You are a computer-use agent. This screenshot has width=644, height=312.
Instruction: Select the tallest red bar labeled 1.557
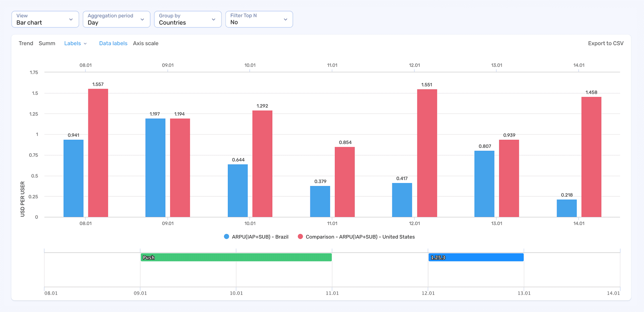tap(98, 151)
